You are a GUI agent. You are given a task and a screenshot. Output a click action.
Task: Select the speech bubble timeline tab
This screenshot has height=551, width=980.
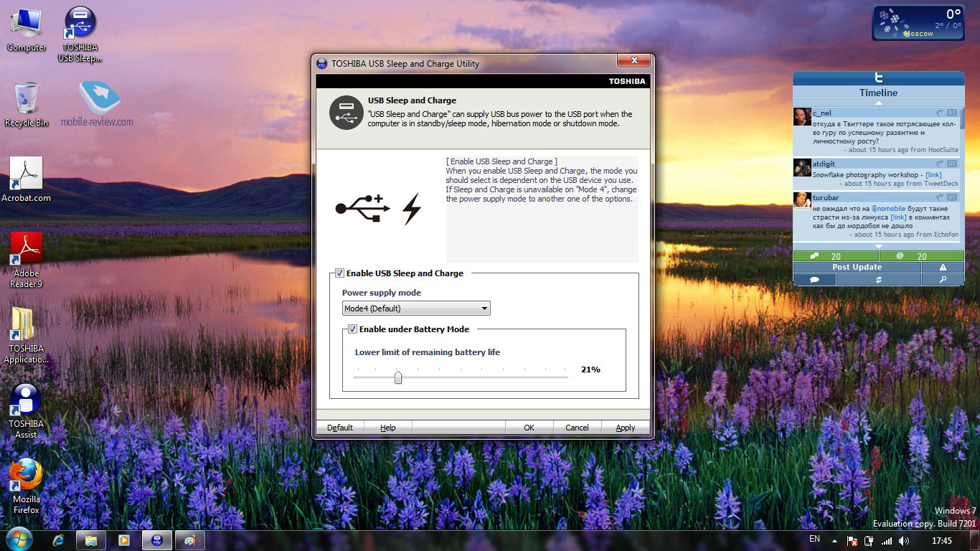(x=814, y=280)
